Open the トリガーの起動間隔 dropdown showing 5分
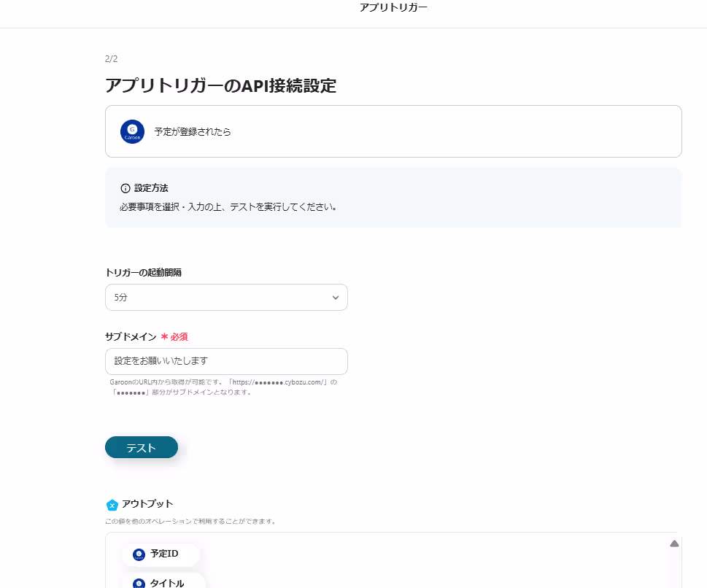Screen dimensions: 707x588 pos(226,297)
